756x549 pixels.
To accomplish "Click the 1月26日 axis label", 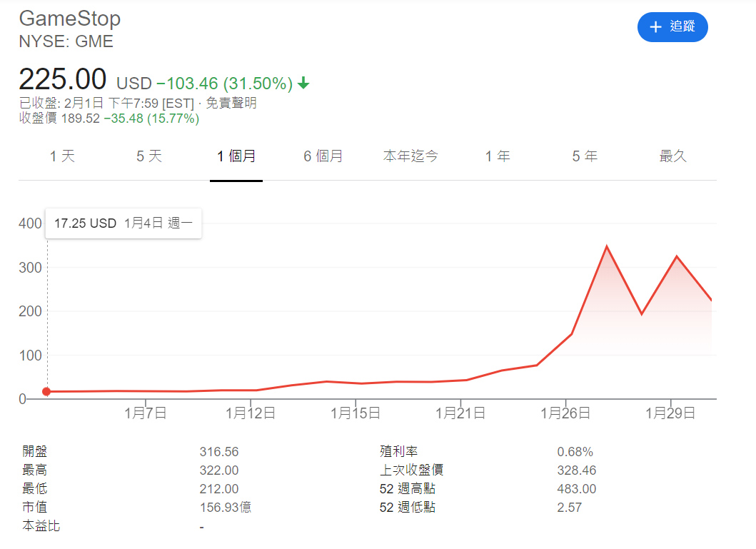I will click(565, 413).
